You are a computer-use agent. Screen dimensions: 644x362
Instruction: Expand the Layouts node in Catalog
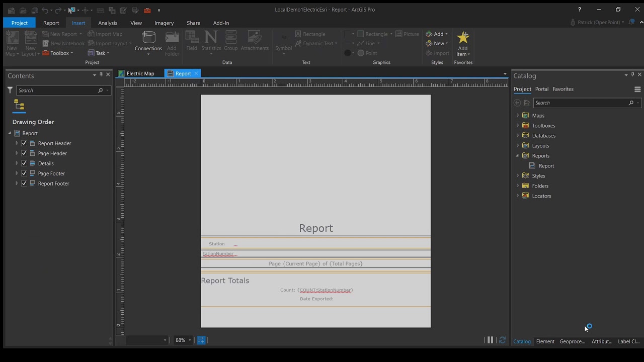517,145
